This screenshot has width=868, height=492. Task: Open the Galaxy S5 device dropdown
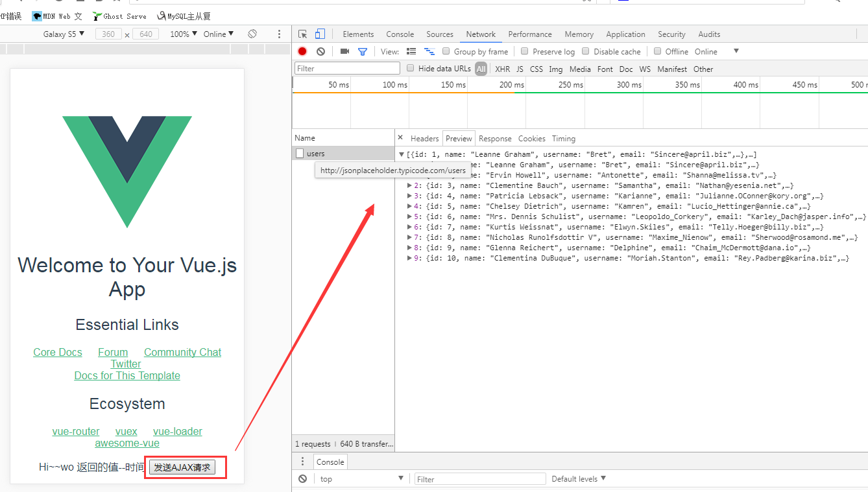click(x=64, y=34)
